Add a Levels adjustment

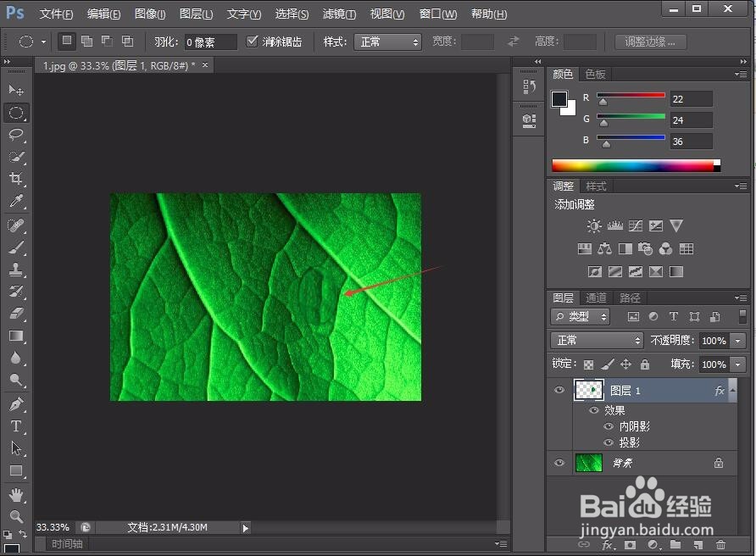(x=614, y=225)
